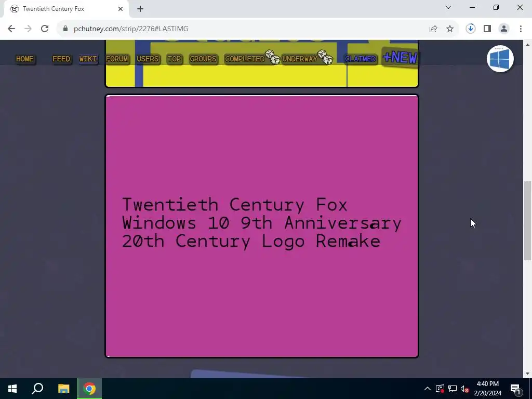532x399 pixels.
Task: Click the network tray icon
Action: pos(453,389)
